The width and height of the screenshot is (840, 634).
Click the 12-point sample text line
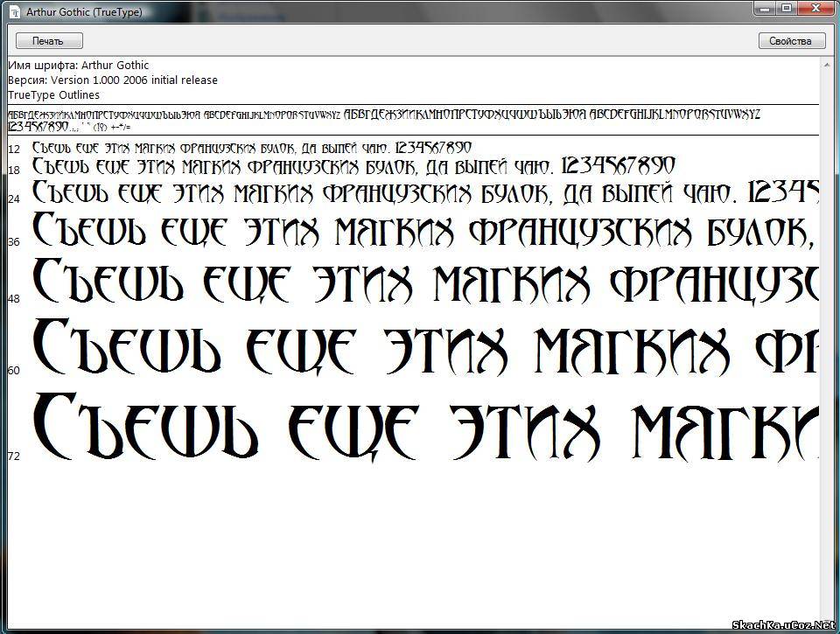252,148
